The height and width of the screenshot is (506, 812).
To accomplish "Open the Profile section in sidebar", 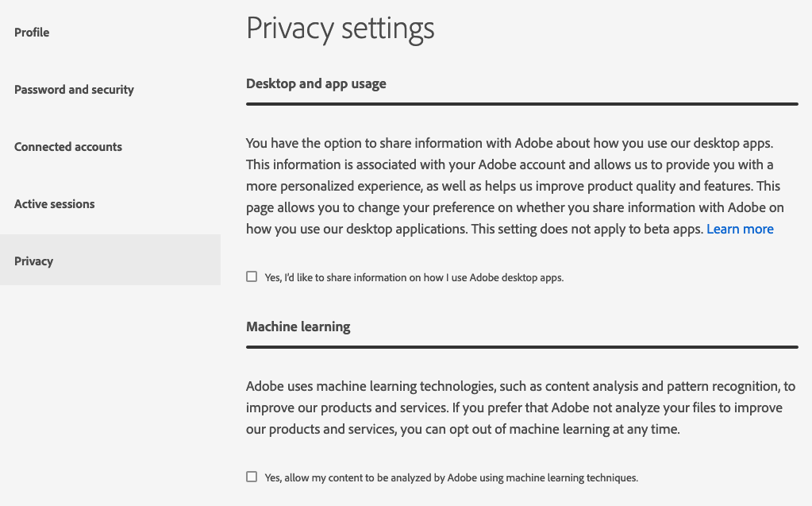I will (x=32, y=33).
